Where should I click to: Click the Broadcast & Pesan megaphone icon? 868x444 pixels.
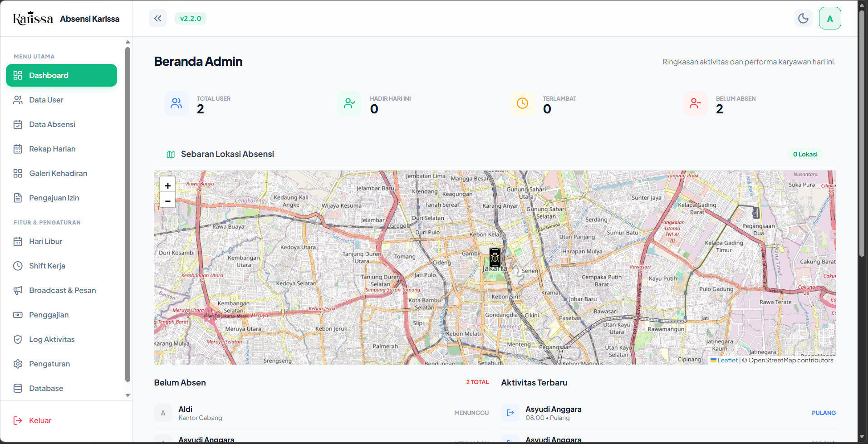(x=18, y=290)
